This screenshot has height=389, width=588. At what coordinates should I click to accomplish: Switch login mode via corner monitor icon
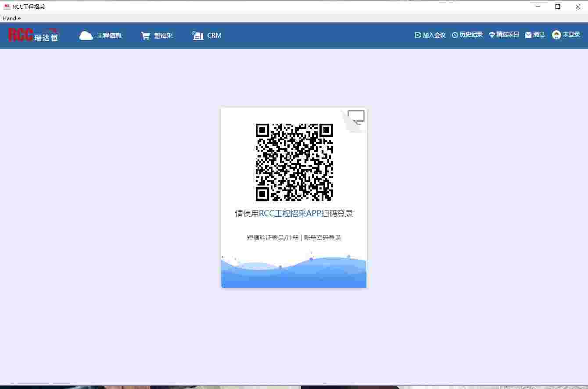point(356,116)
